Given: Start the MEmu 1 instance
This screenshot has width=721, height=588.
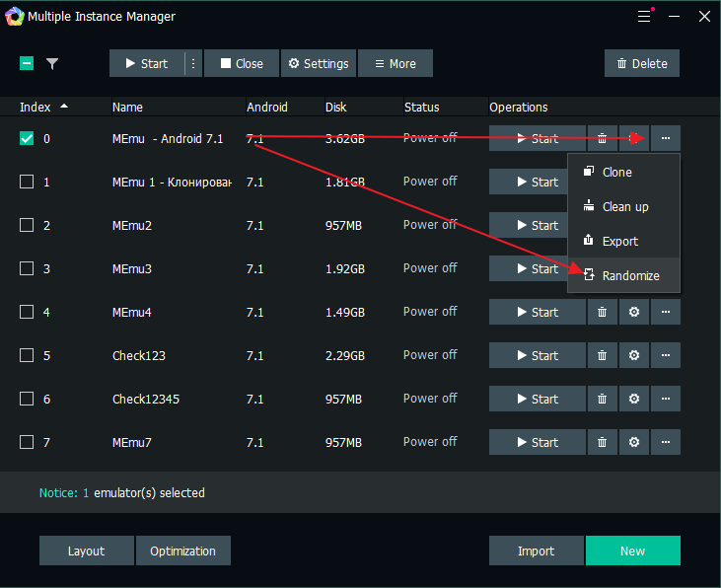Looking at the screenshot, I should click(529, 182).
